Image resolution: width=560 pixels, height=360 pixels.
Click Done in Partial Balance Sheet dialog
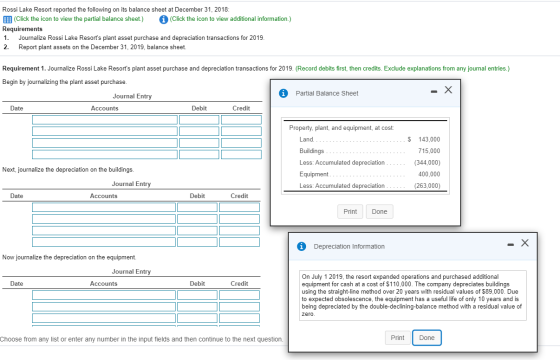click(379, 211)
